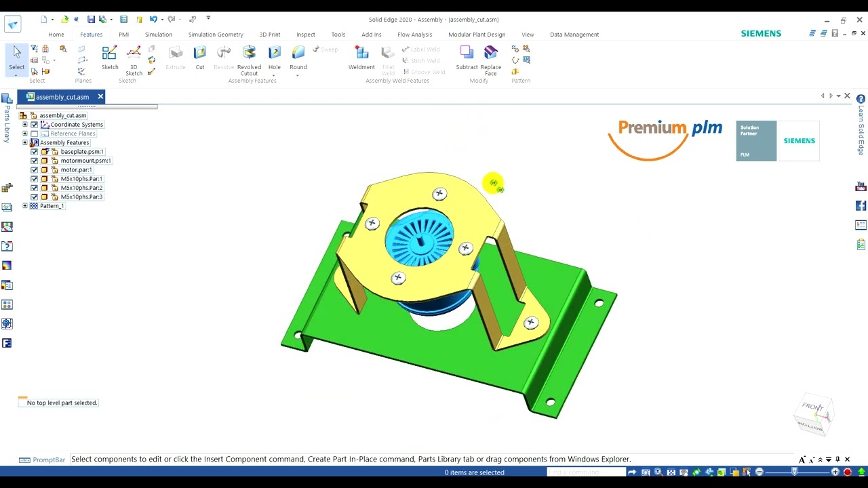Click the Weldment tool
The height and width of the screenshot is (488, 868).
click(x=361, y=58)
